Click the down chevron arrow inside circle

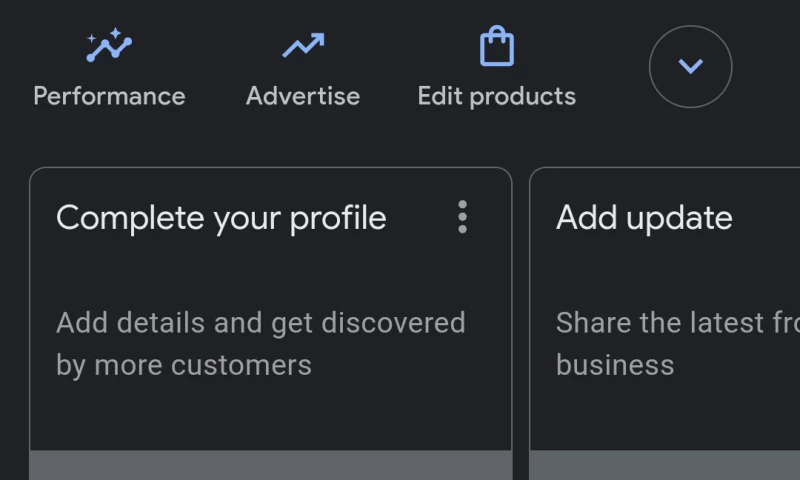[690, 67]
